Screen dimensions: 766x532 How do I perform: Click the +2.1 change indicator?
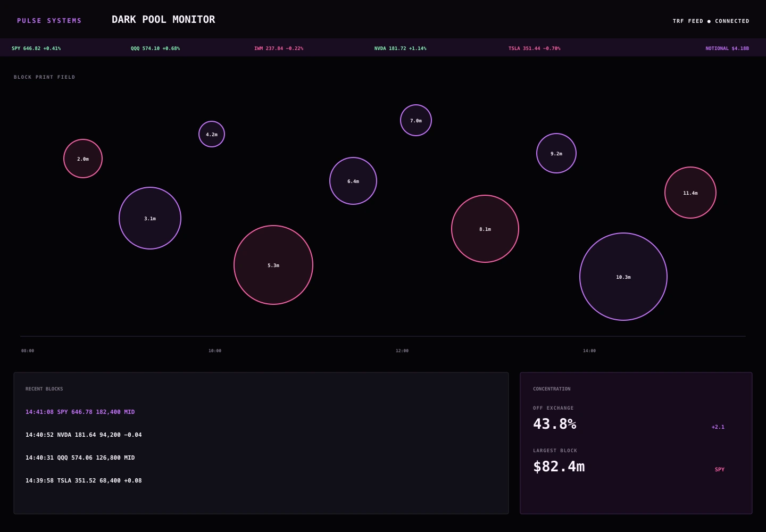point(718,427)
